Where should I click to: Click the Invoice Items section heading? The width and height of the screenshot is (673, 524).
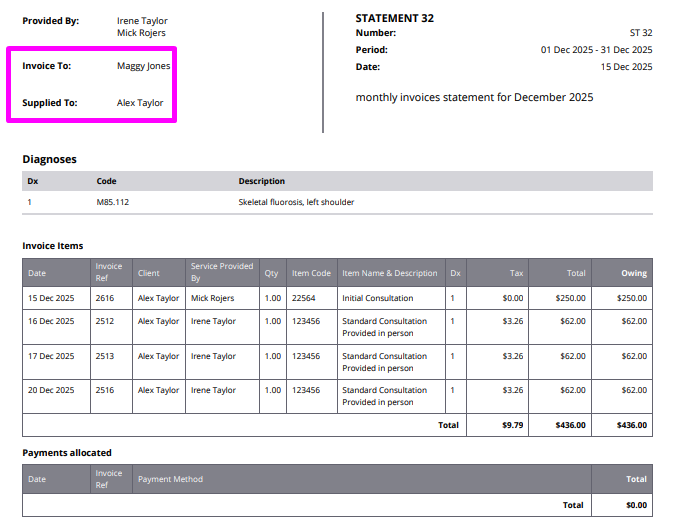(52, 245)
